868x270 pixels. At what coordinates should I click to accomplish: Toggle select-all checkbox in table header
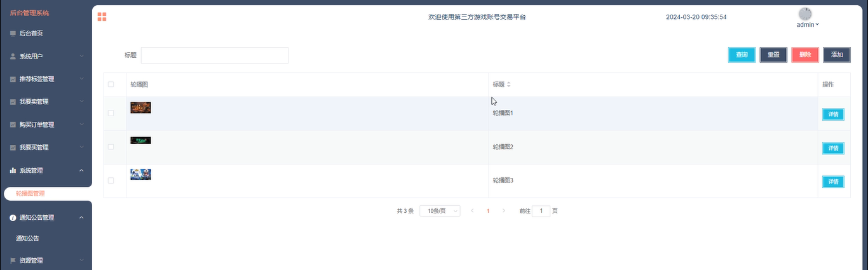111,84
